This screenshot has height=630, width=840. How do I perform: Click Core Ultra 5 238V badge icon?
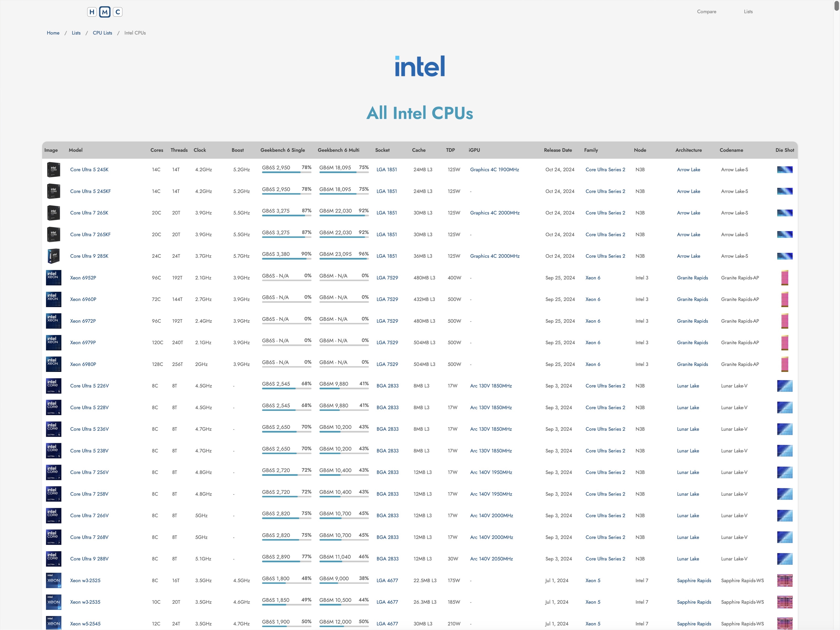point(54,451)
